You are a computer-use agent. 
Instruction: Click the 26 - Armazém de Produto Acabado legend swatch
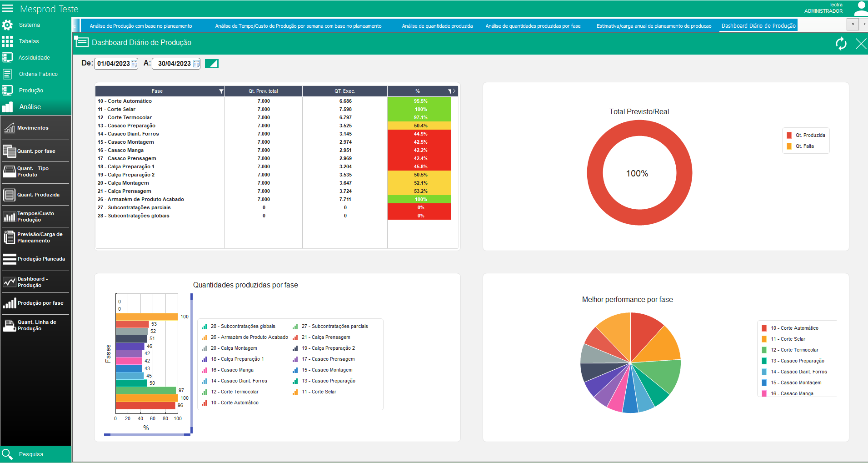pos(205,337)
